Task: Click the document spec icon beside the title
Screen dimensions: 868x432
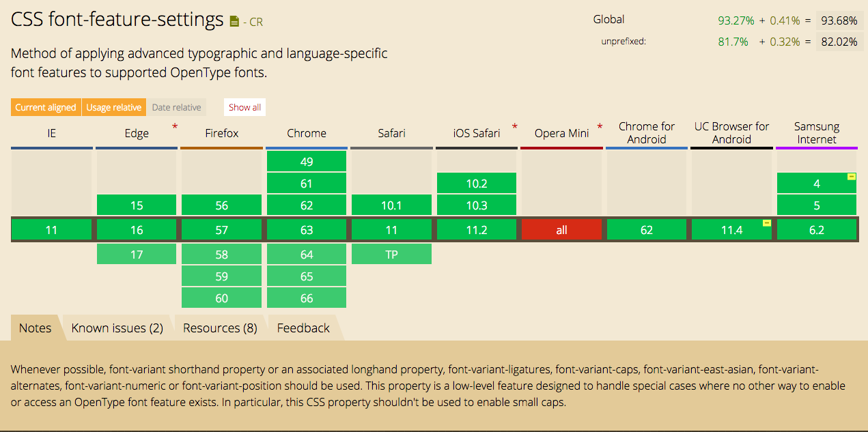Action: [234, 21]
